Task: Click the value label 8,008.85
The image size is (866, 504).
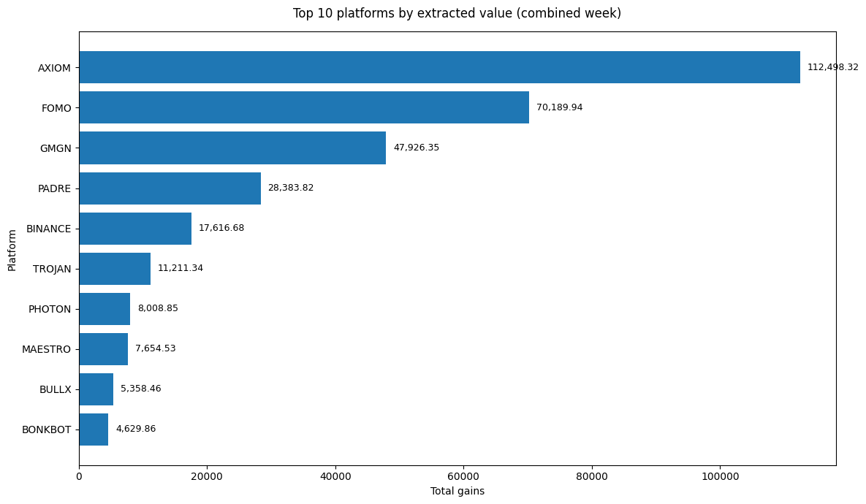Action: click(x=158, y=308)
